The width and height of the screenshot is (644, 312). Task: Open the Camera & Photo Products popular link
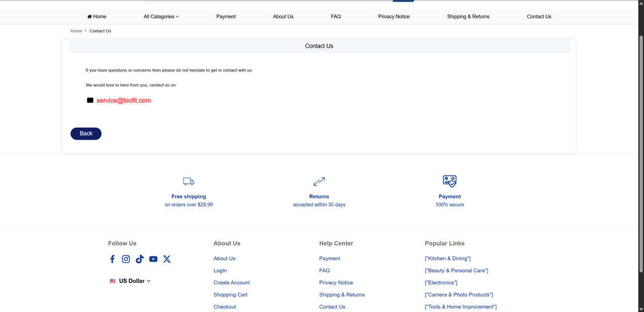(x=459, y=295)
